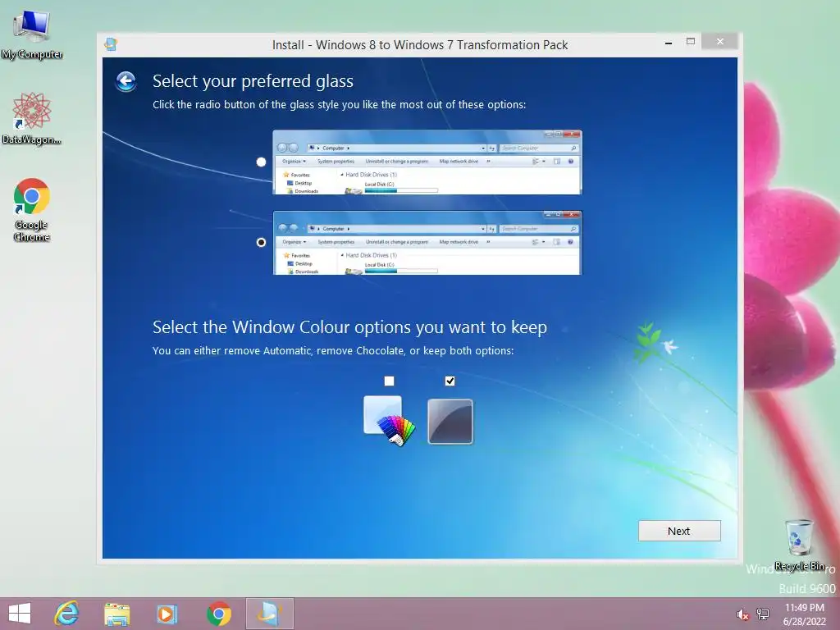The height and width of the screenshot is (630, 840).
Task: Click the Next button
Action: click(679, 531)
